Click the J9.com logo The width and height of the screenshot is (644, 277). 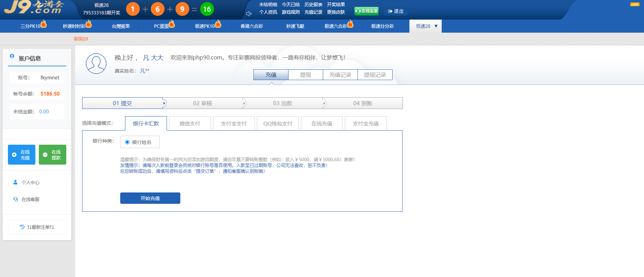[34, 8]
